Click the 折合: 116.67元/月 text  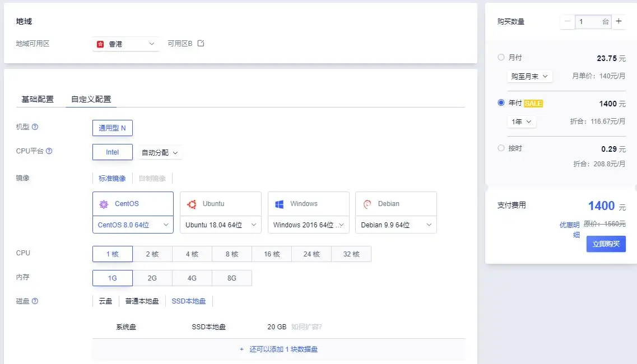coord(598,121)
